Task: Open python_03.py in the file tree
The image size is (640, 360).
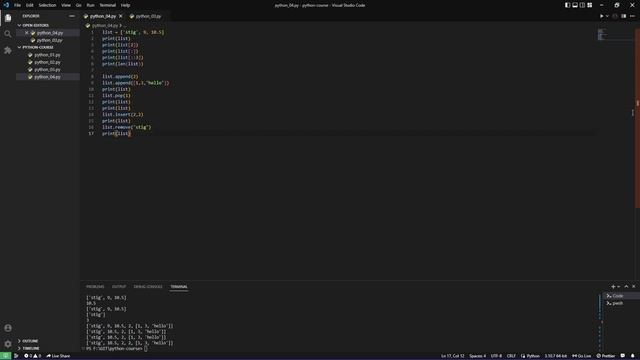Action: (47, 69)
